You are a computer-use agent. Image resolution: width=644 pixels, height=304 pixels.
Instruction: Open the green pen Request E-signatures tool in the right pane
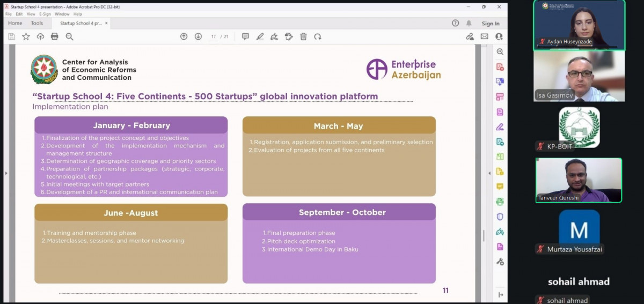[x=500, y=232]
